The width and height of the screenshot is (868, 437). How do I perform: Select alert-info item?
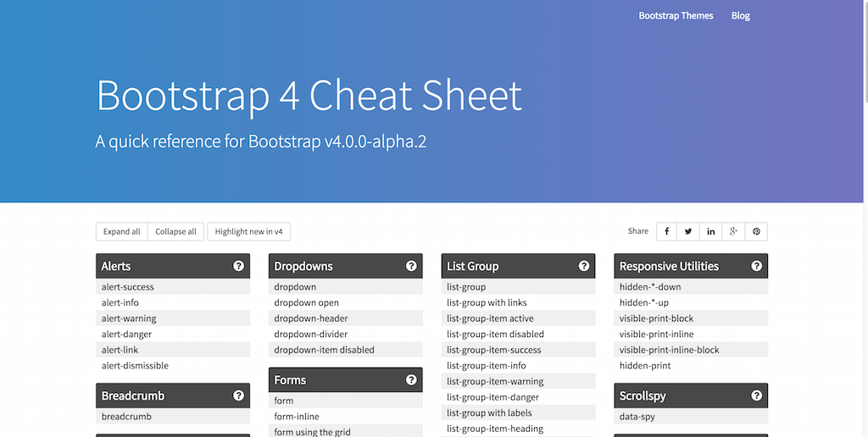tap(173, 302)
